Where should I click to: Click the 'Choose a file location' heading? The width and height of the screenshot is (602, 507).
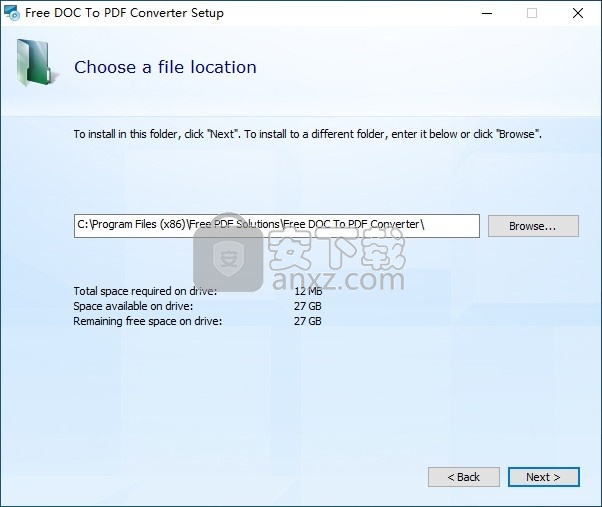pyautogui.click(x=165, y=67)
